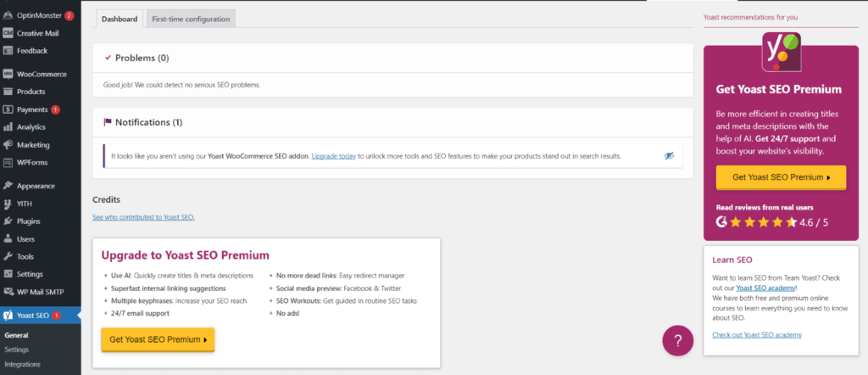Open General under Yoast SEO
This screenshot has height=375, width=868.
click(x=16, y=335)
